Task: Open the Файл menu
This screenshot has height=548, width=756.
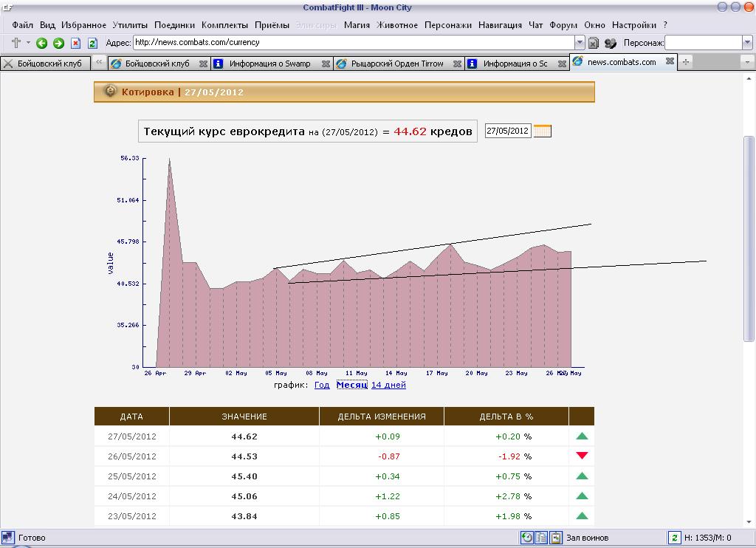Action: (x=23, y=25)
